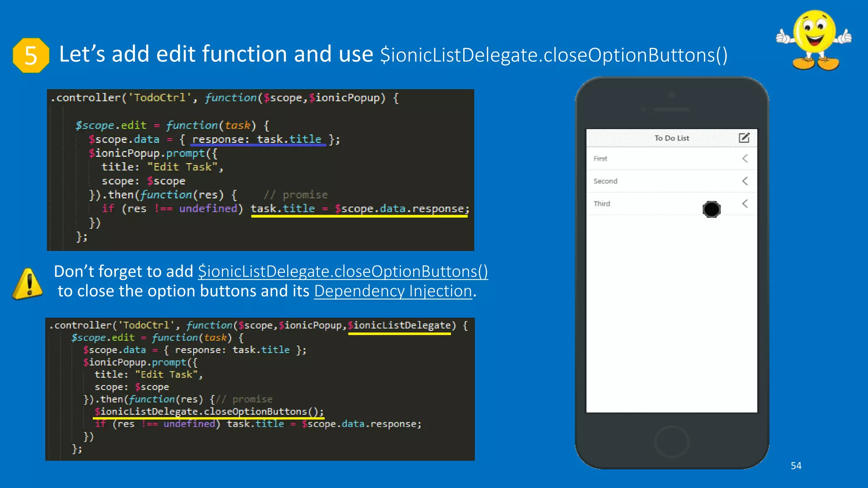Tap the compose icon in To Do List header
Screen dimensions: 868x488
[x=744, y=138]
